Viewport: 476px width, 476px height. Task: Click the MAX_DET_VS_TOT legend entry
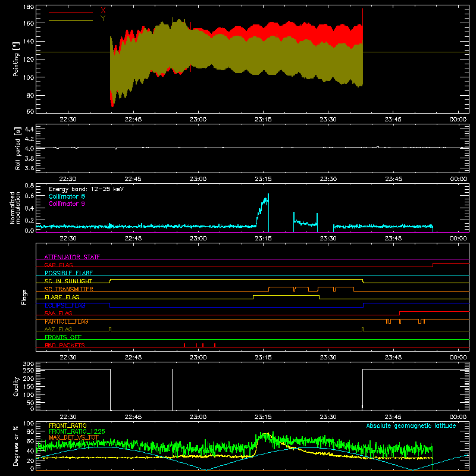tap(74, 437)
